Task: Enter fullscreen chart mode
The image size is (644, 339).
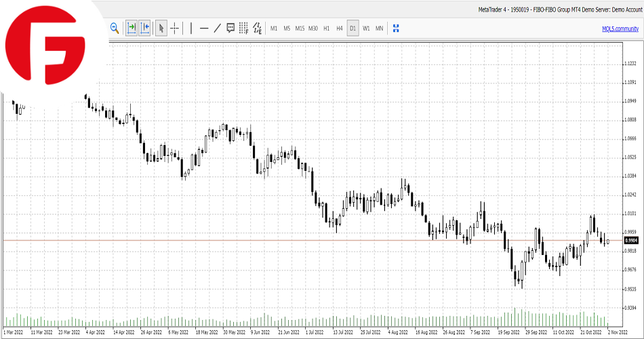Action: pos(397,28)
